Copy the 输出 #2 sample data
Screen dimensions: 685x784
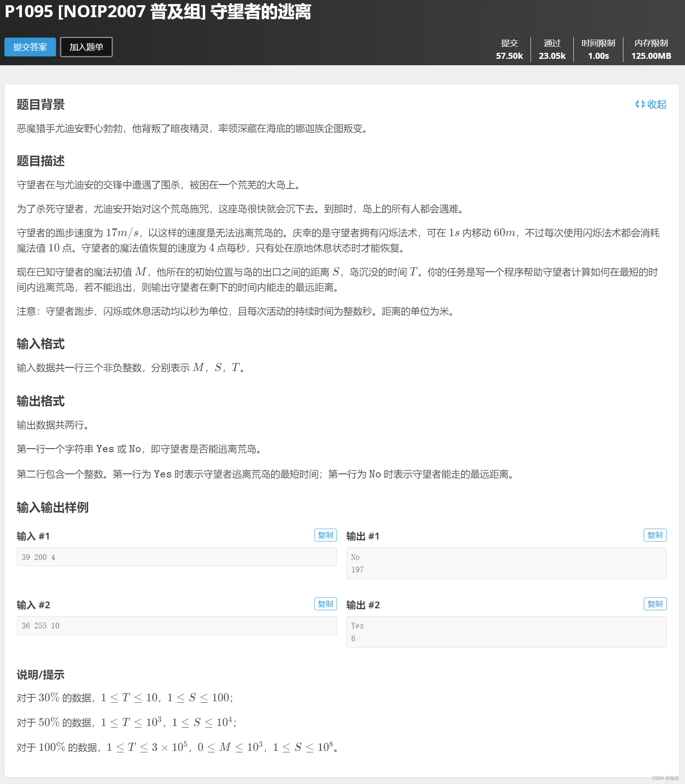[x=655, y=604]
